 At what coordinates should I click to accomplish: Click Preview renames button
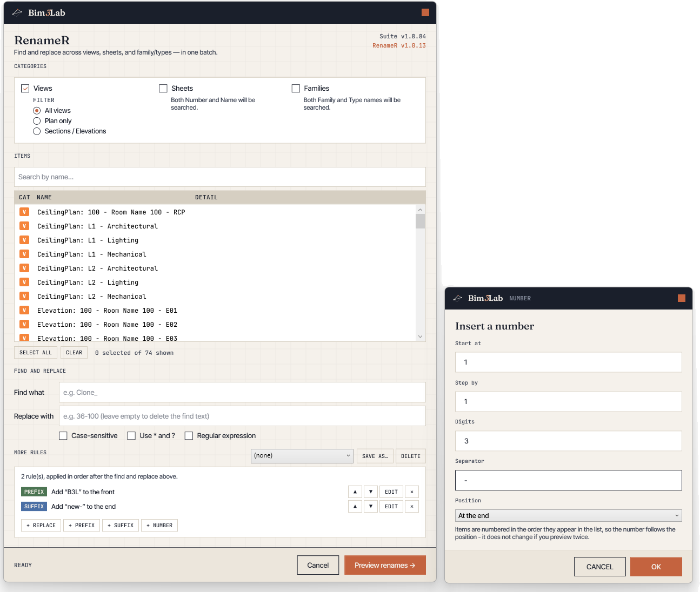click(x=385, y=566)
